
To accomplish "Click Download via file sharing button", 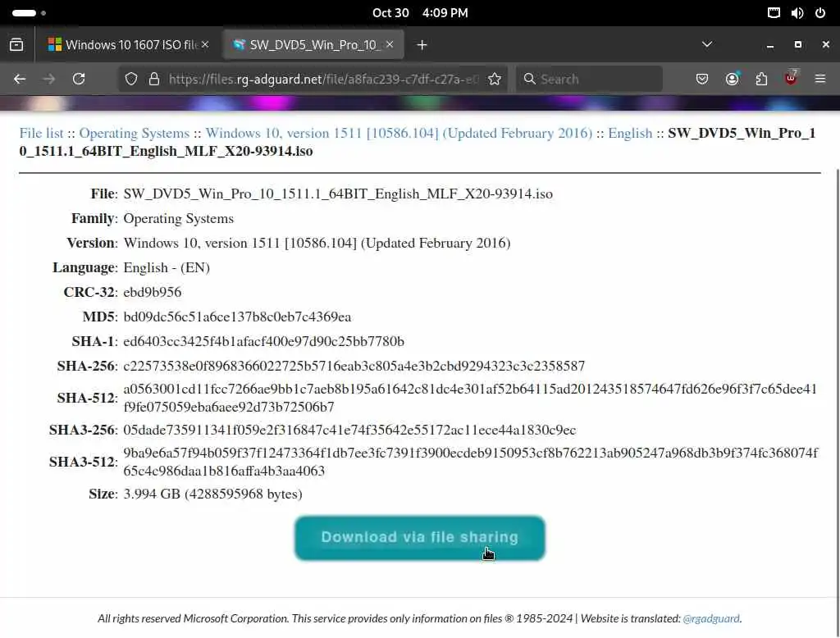I will click(420, 538).
